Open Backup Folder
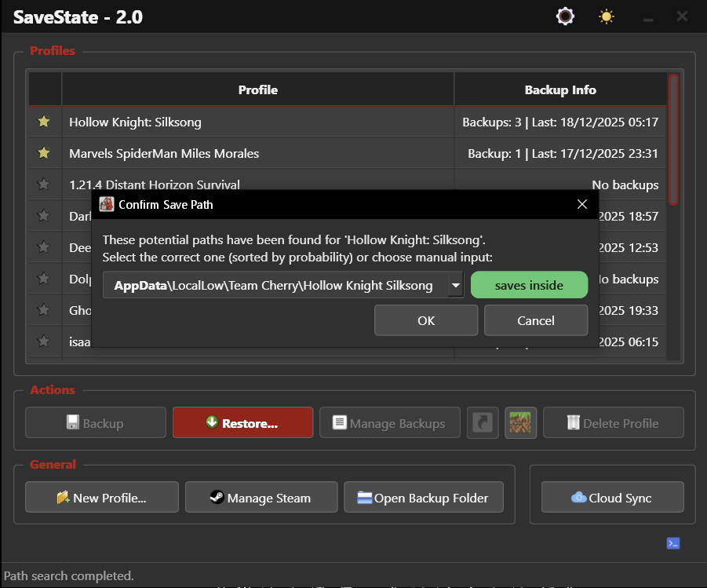The height and width of the screenshot is (588, 707). pos(424,498)
